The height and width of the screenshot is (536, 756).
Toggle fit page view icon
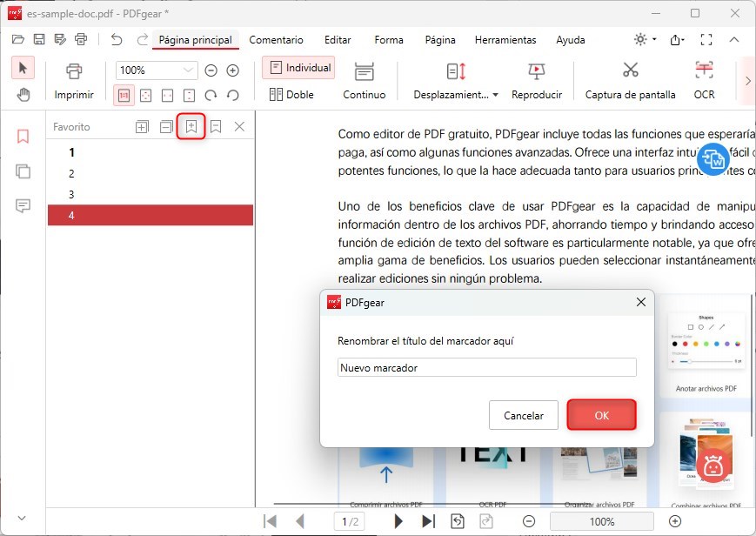tap(145, 96)
